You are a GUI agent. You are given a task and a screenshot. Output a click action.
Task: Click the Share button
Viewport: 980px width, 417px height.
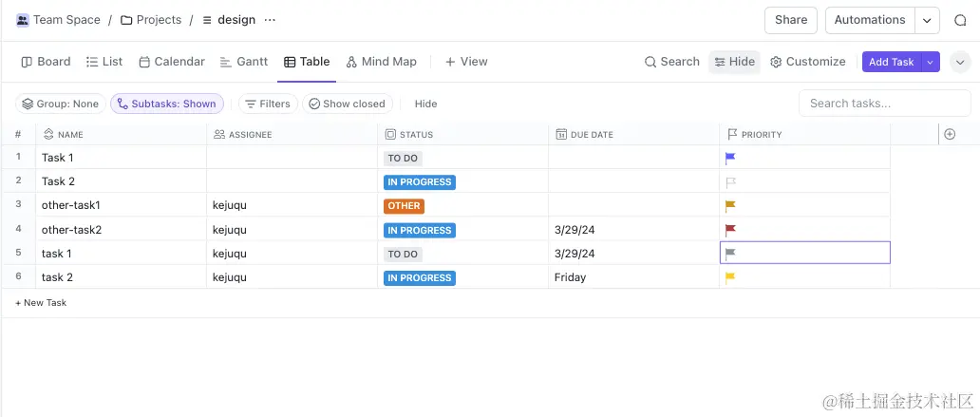[791, 20]
